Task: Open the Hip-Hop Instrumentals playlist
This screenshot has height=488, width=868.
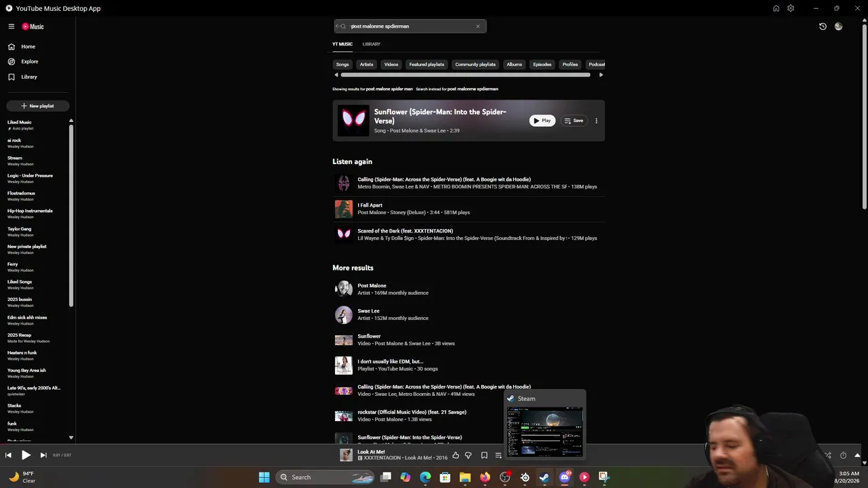Action: (x=37, y=213)
